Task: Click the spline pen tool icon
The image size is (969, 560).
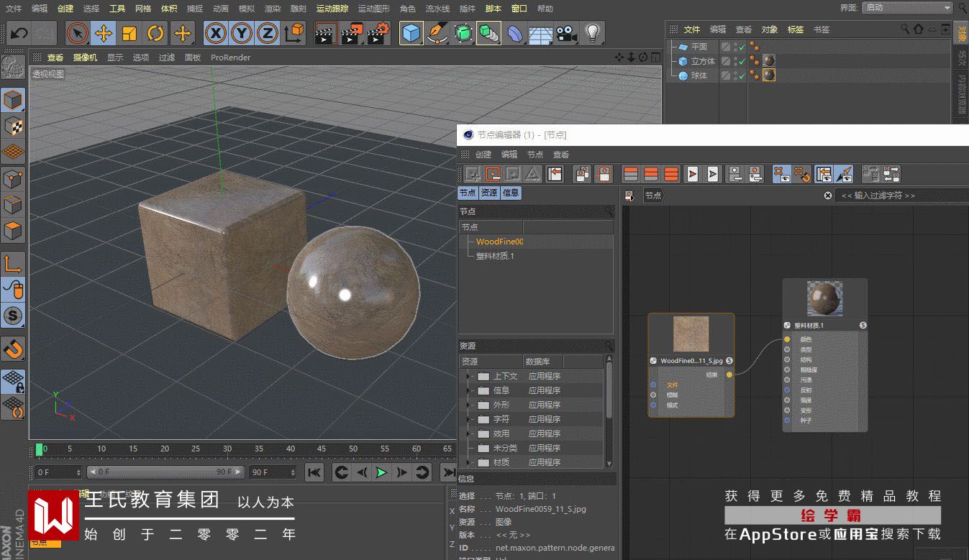Action: (x=437, y=33)
